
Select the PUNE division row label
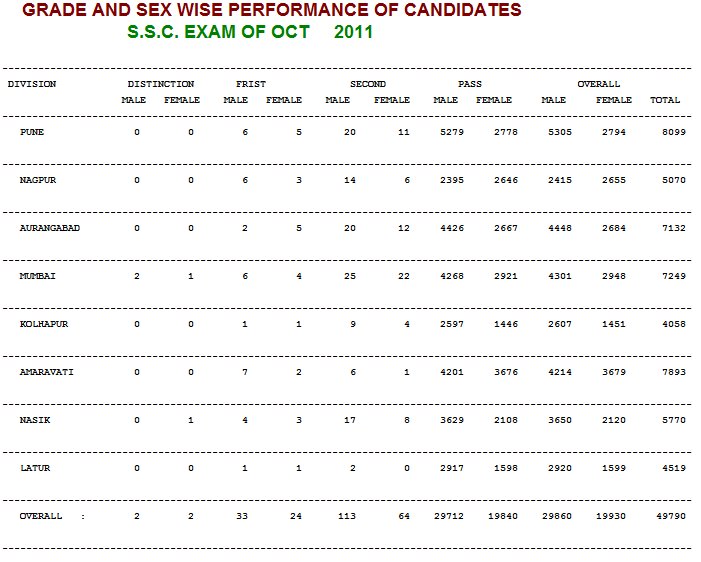point(32,132)
